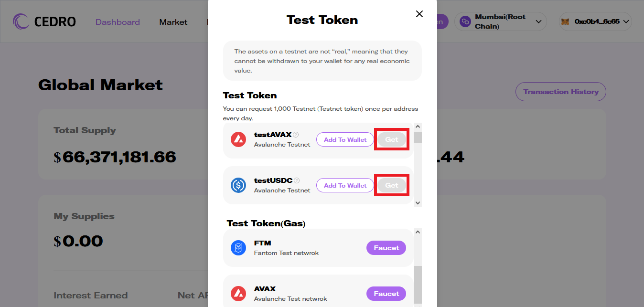Click the AVAX gas token icon

click(238, 294)
